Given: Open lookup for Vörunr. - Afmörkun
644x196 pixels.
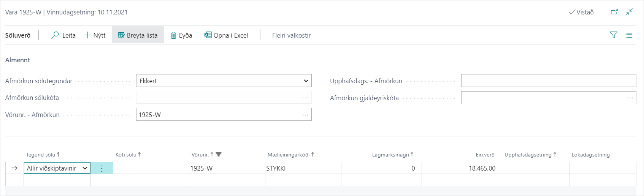Looking at the screenshot, I should (305, 115).
